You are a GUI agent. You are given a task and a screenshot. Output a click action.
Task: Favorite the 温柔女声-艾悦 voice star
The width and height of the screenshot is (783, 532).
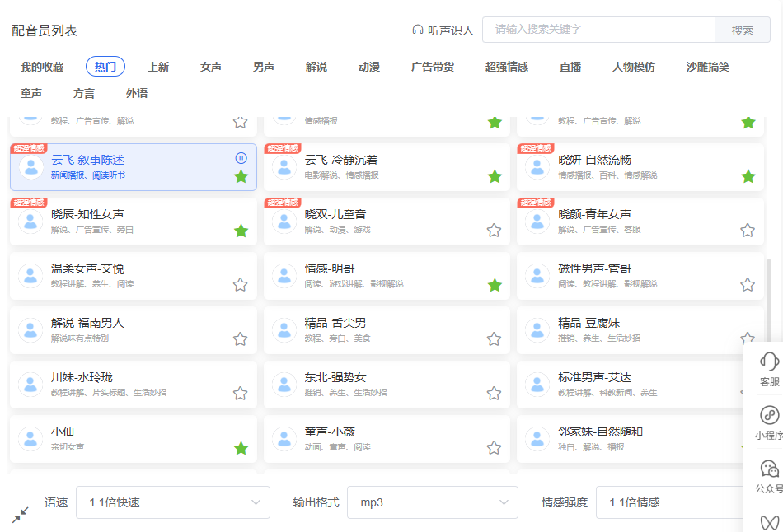[240, 285]
